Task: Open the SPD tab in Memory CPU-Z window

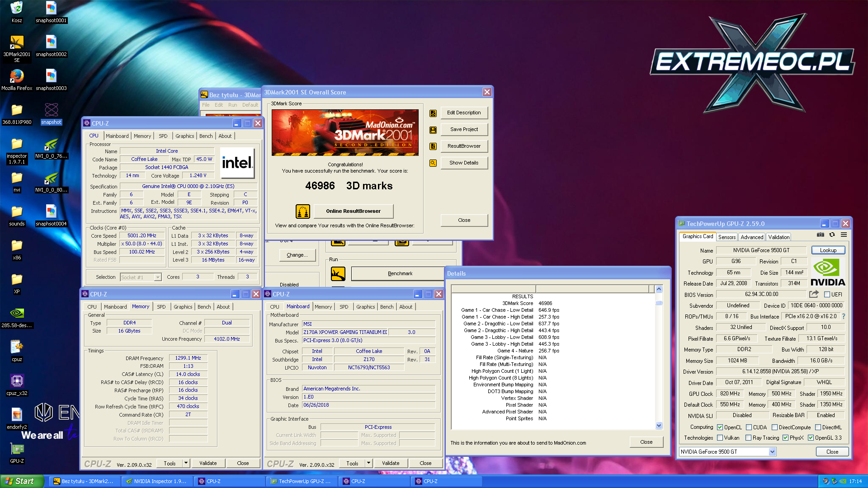Action: [x=161, y=307]
